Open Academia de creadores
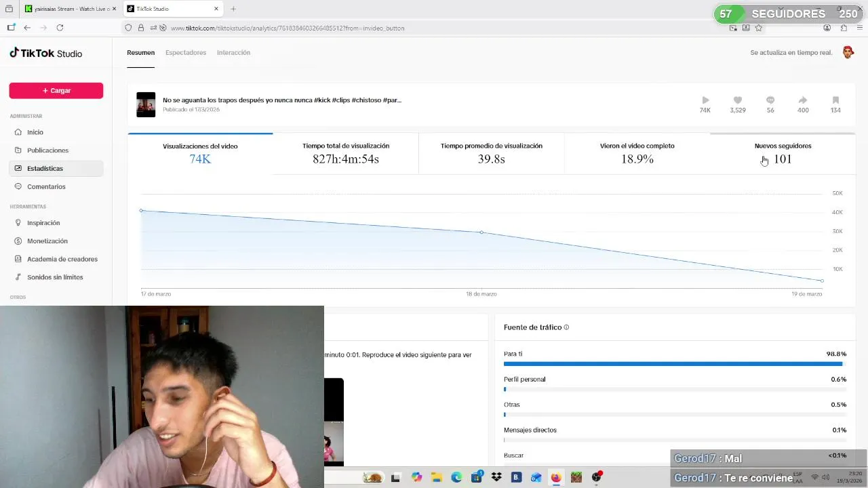868x488 pixels. [x=56, y=259]
